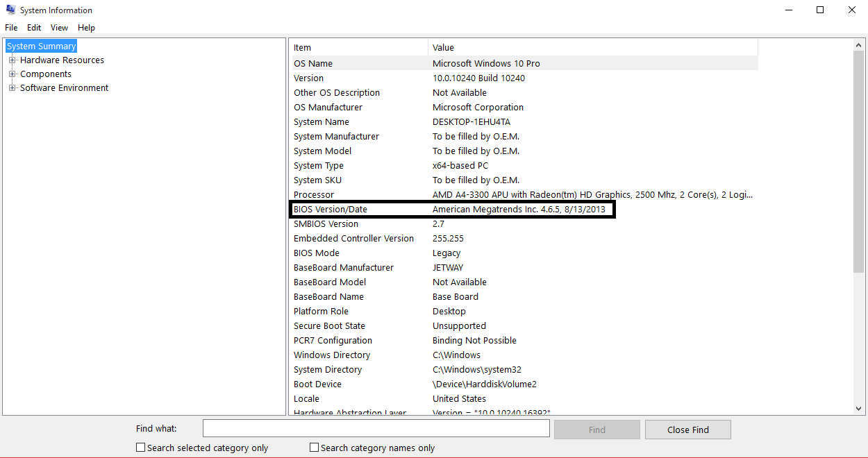Open the File menu
Image resolution: width=868 pixels, height=458 pixels.
coord(11,28)
